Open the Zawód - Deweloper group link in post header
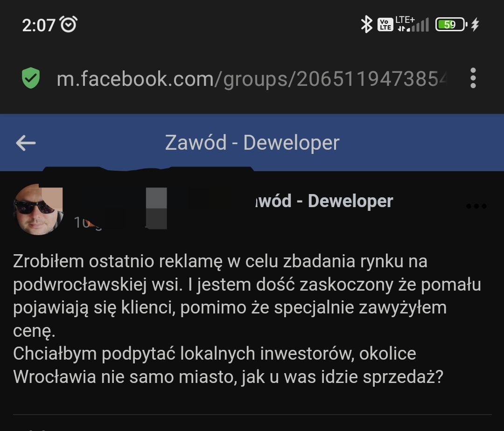Image resolution: width=504 pixels, height=431 pixels. 324,201
